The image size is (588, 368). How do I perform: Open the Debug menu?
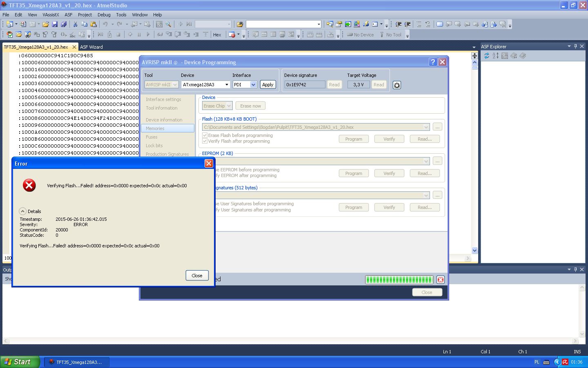coord(104,15)
